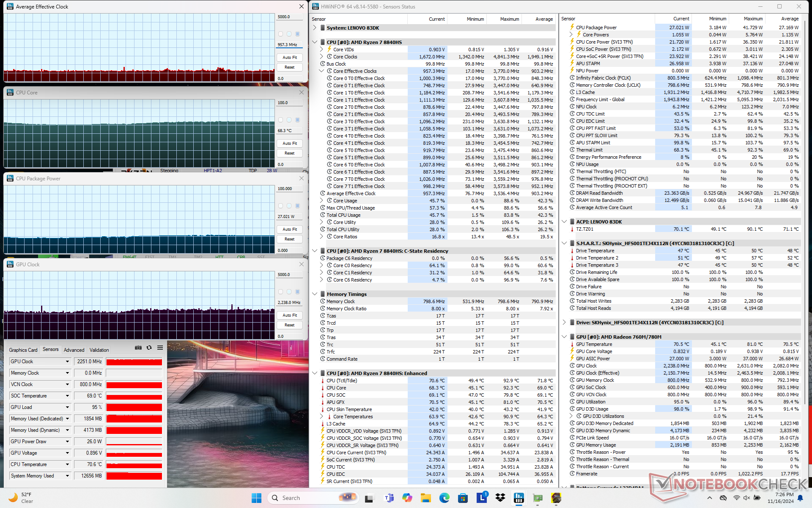The width and height of the screenshot is (812, 508).
Task: Open HWiNFO from the taskbar
Action: (x=519, y=498)
